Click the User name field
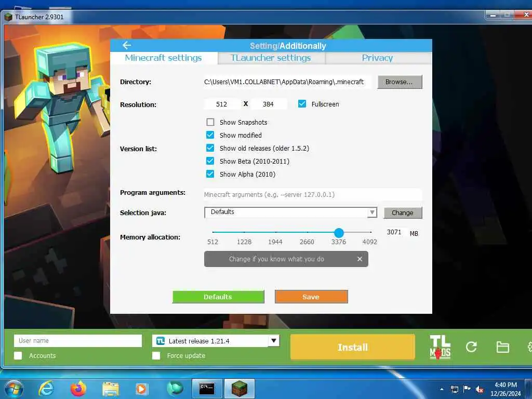 click(78, 341)
